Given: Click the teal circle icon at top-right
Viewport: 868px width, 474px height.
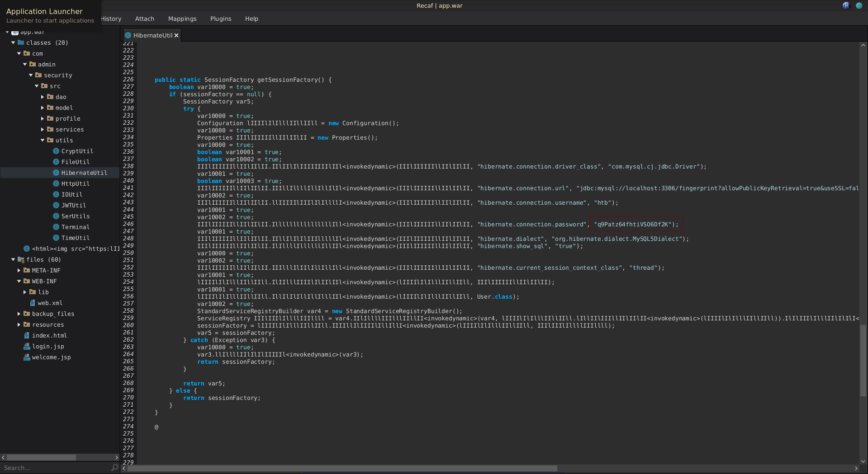Looking at the screenshot, I should coord(859,6).
